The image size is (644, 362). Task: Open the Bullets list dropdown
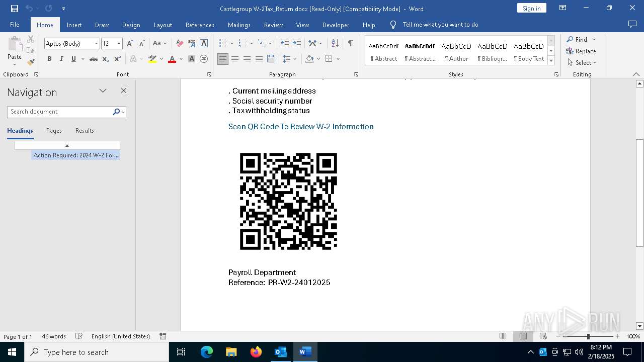[232, 44]
